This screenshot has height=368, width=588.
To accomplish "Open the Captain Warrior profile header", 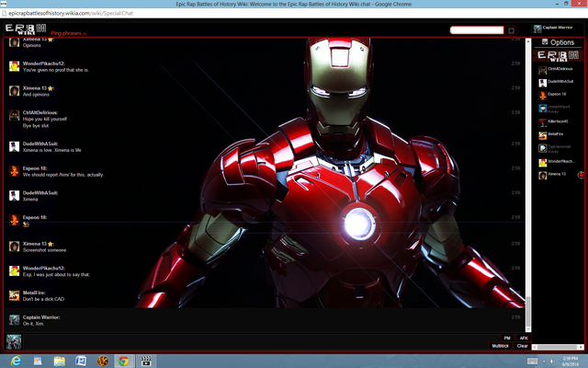I will click(x=558, y=29).
